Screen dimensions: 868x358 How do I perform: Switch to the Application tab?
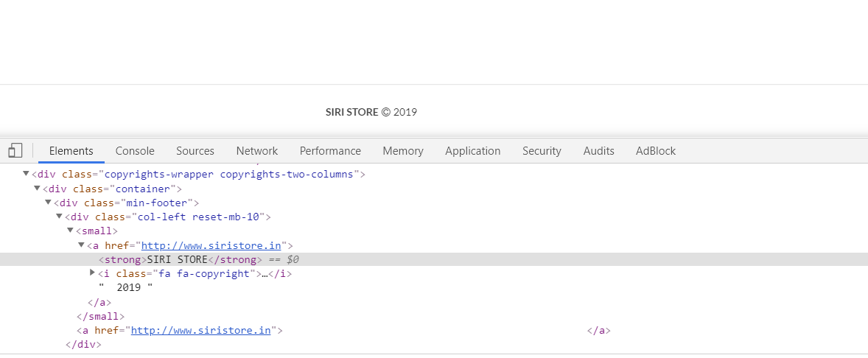point(473,151)
